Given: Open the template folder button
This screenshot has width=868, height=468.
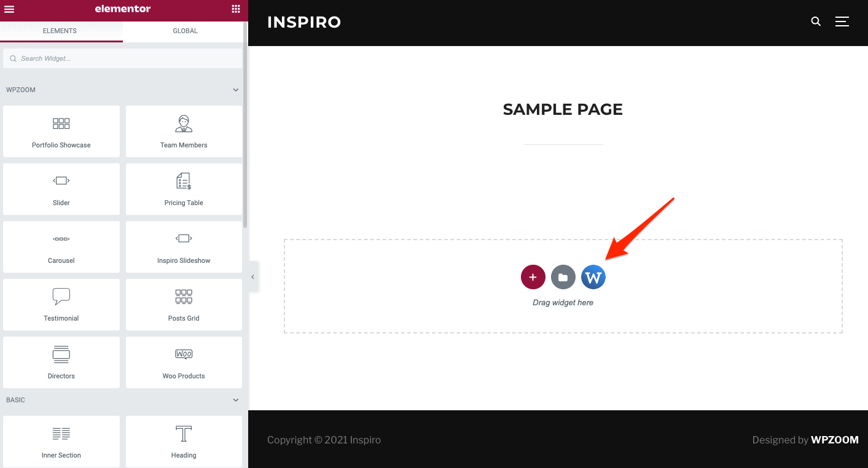Looking at the screenshot, I should point(563,277).
